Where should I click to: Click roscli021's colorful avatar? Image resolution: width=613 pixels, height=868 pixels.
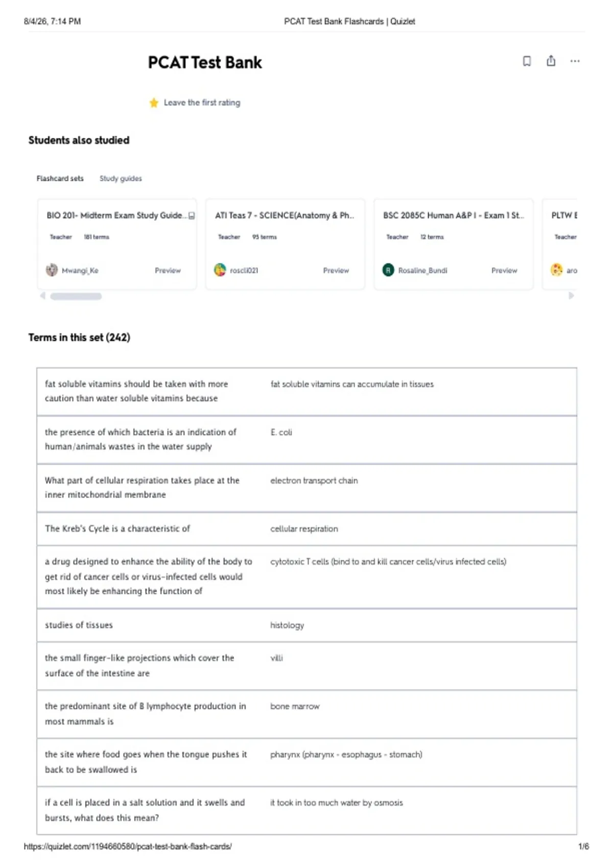pos(220,270)
